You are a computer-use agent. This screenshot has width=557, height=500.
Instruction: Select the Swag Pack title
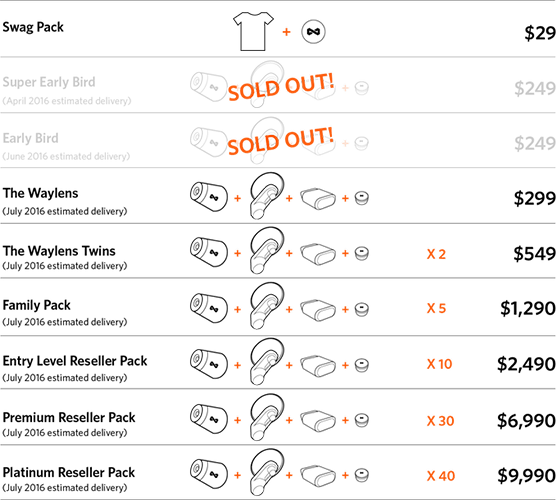pyautogui.click(x=33, y=27)
